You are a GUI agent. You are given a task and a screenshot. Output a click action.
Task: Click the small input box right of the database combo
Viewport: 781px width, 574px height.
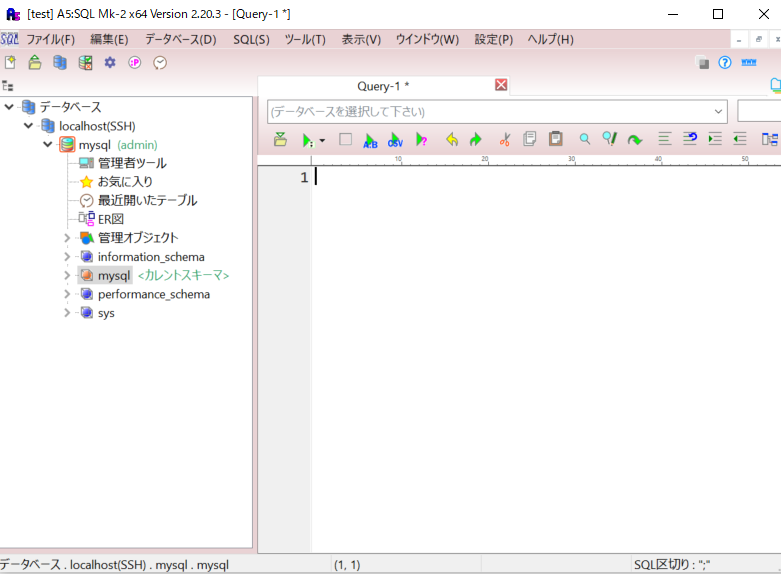759,112
